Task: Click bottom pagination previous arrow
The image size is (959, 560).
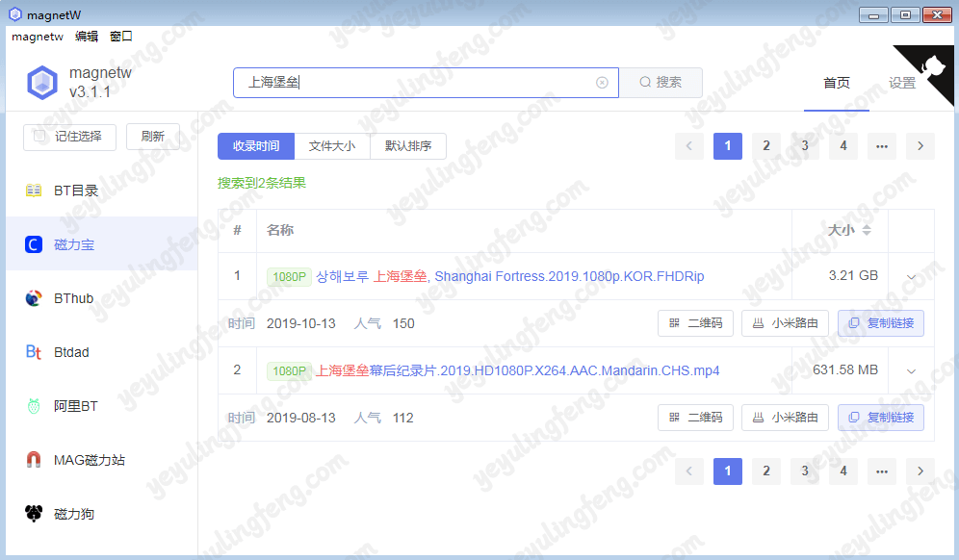Action: [x=689, y=471]
